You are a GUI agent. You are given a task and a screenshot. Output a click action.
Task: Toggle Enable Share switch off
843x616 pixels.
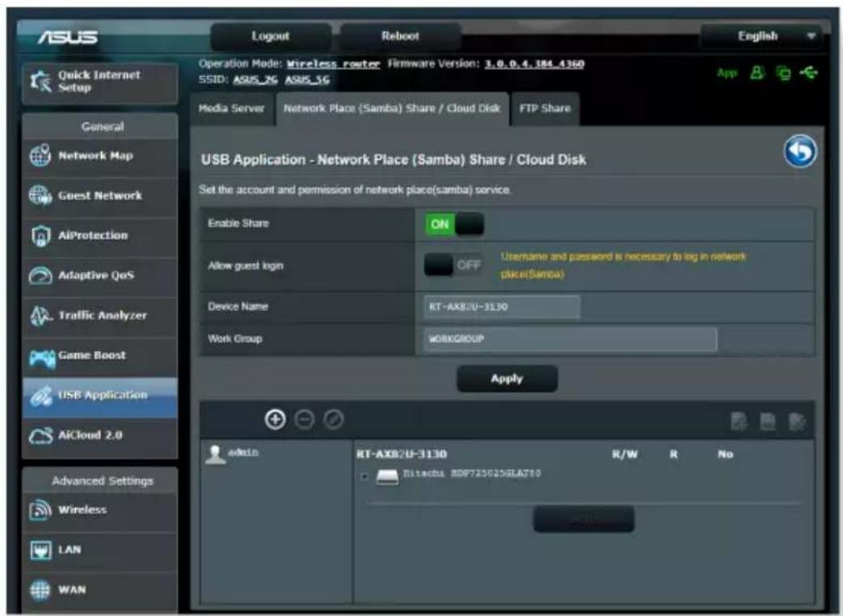pyautogui.click(x=454, y=224)
